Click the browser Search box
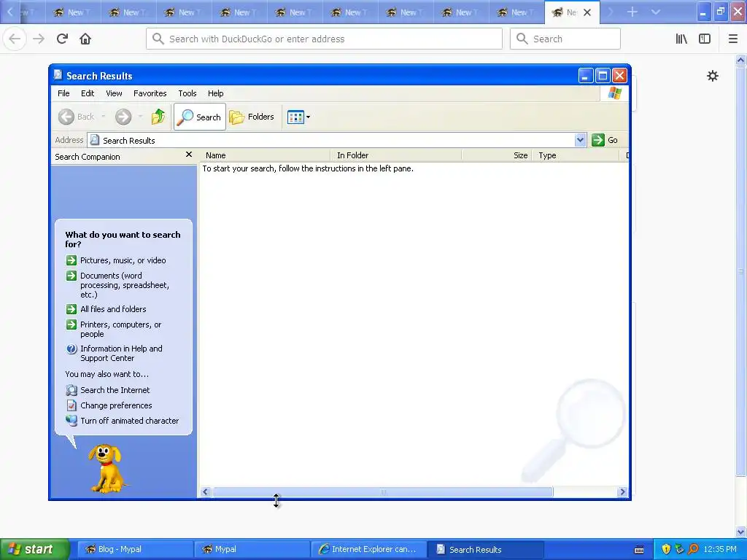Image resolution: width=747 pixels, height=560 pixels. click(x=565, y=39)
